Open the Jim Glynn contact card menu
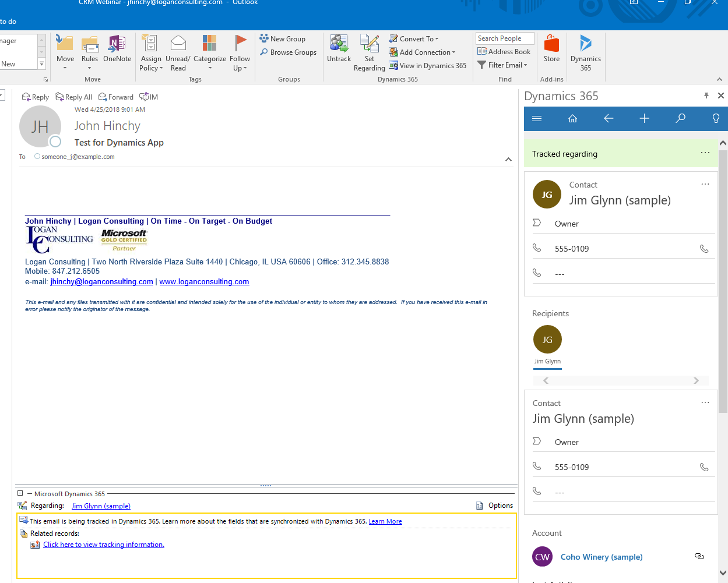Image resolution: width=728 pixels, height=583 pixels. point(705,183)
